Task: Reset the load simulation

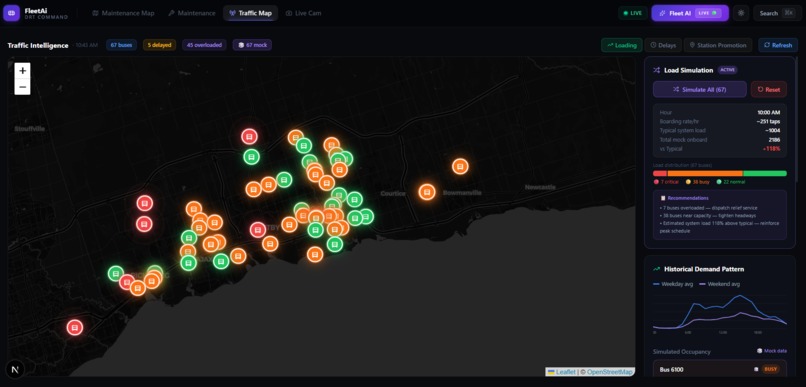Action: (x=768, y=89)
